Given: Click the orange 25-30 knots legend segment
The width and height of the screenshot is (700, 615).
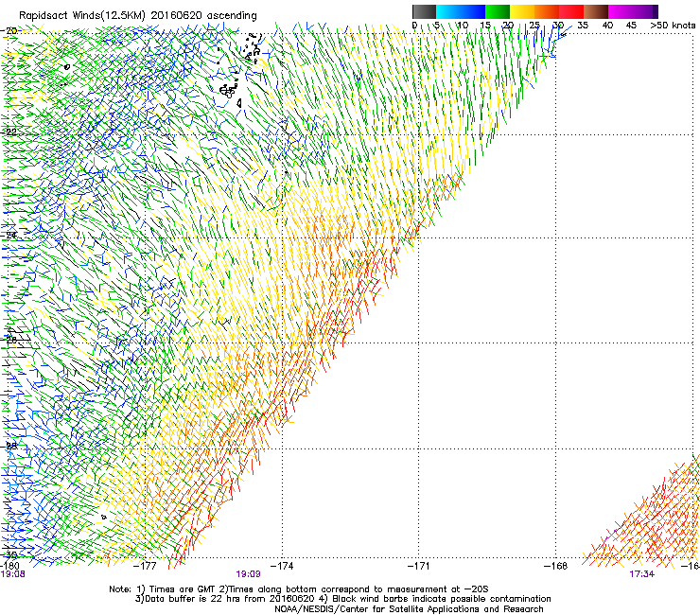Looking at the screenshot, I should [x=547, y=11].
